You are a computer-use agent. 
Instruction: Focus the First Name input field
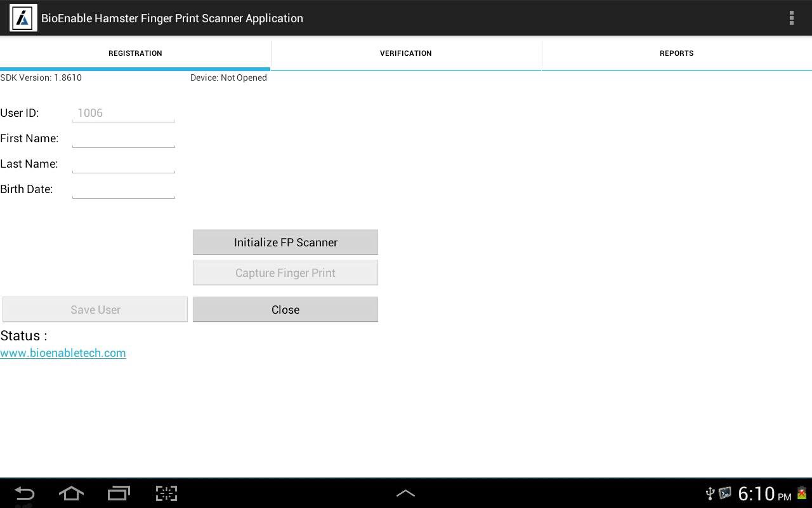pyautogui.click(x=124, y=138)
